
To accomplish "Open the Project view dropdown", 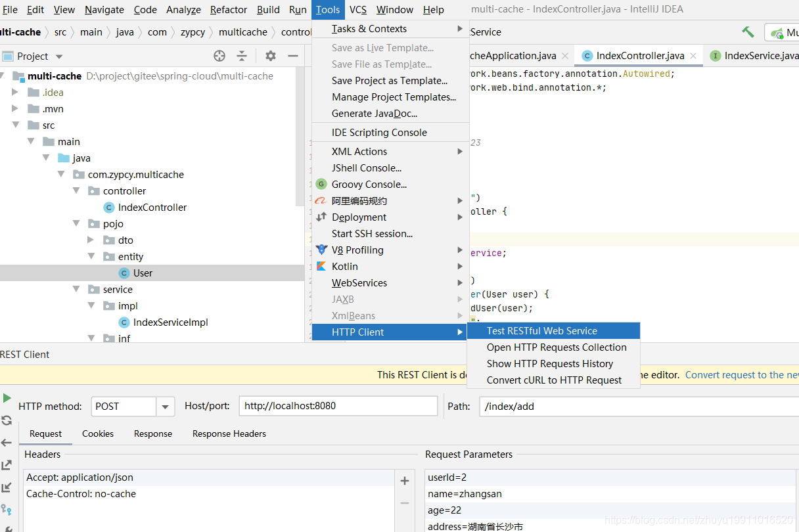I will 59,56.
